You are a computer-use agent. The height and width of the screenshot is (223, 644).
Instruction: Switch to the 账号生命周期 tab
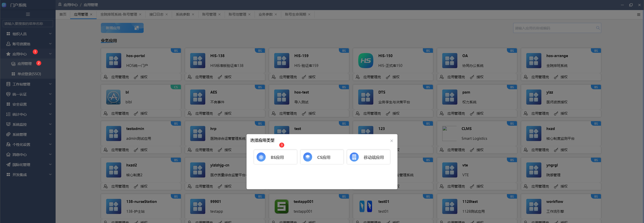[295, 14]
